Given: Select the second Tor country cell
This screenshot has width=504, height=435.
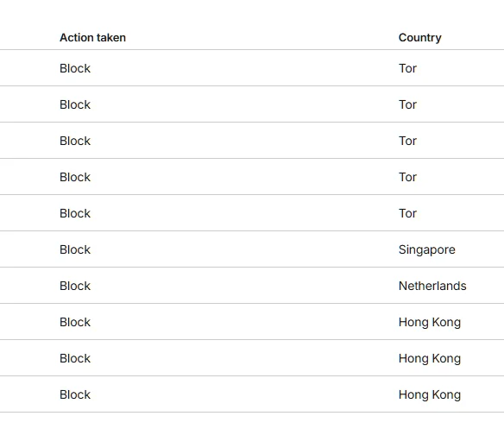Looking at the screenshot, I should click(407, 104).
